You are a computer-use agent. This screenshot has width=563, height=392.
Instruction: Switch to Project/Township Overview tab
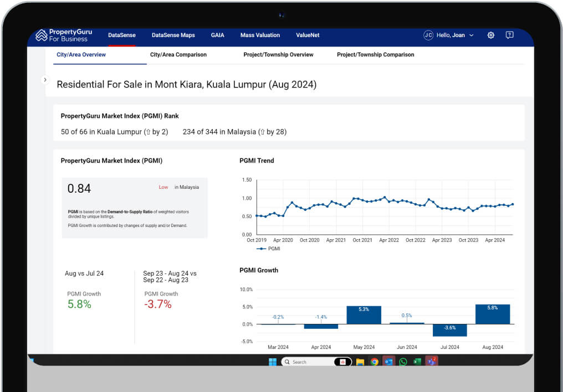pos(278,54)
